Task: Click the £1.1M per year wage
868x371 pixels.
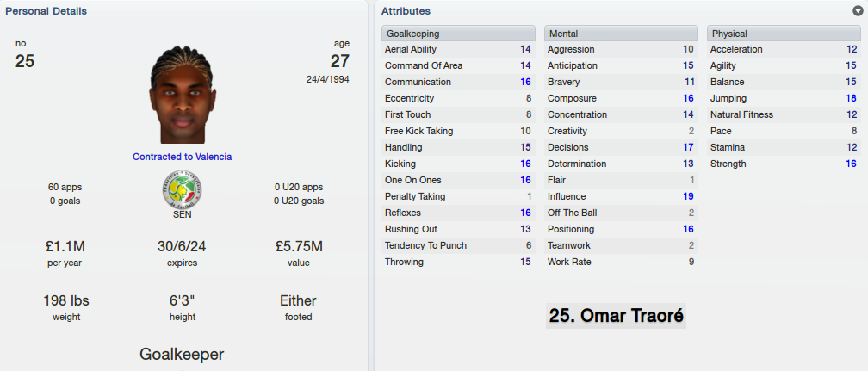Action: (x=65, y=246)
